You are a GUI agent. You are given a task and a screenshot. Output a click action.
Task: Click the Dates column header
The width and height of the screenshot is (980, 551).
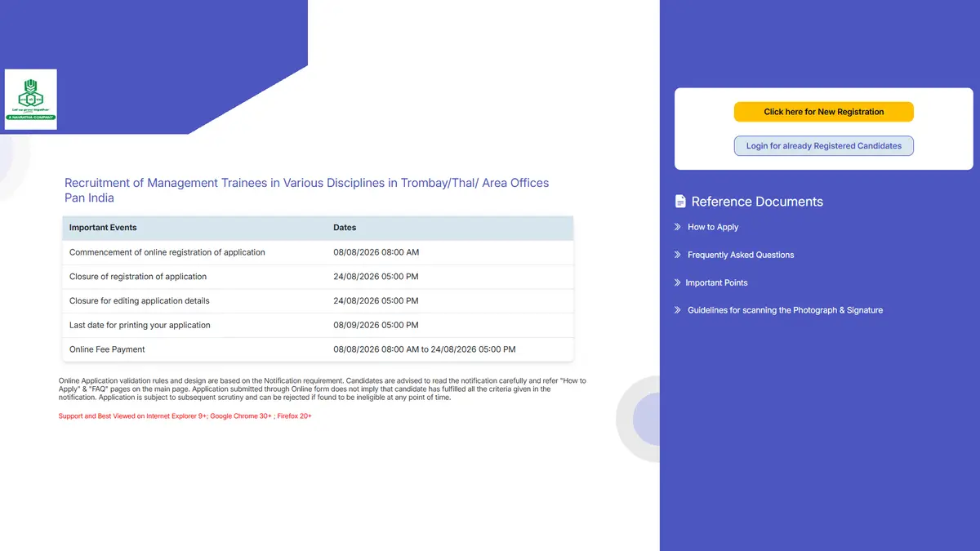(345, 228)
